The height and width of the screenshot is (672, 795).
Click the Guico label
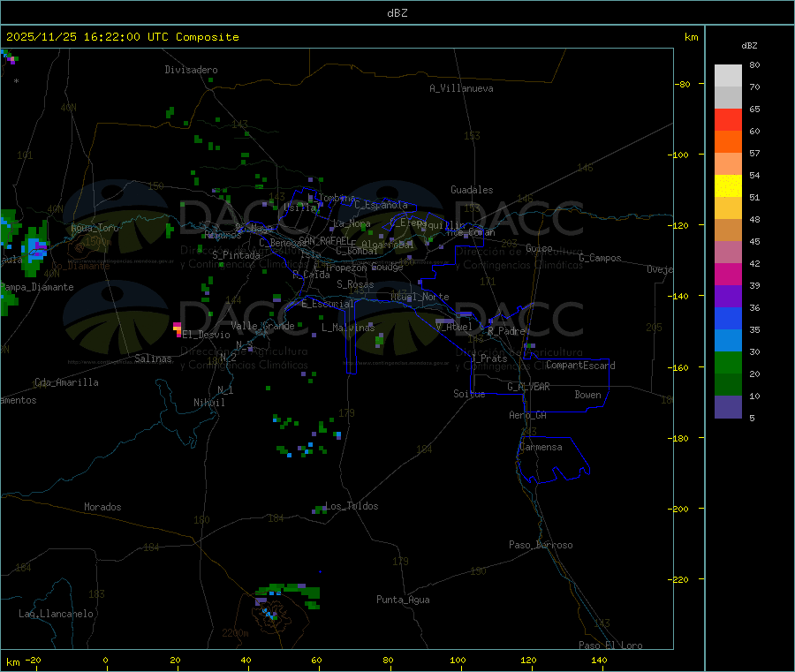(539, 248)
